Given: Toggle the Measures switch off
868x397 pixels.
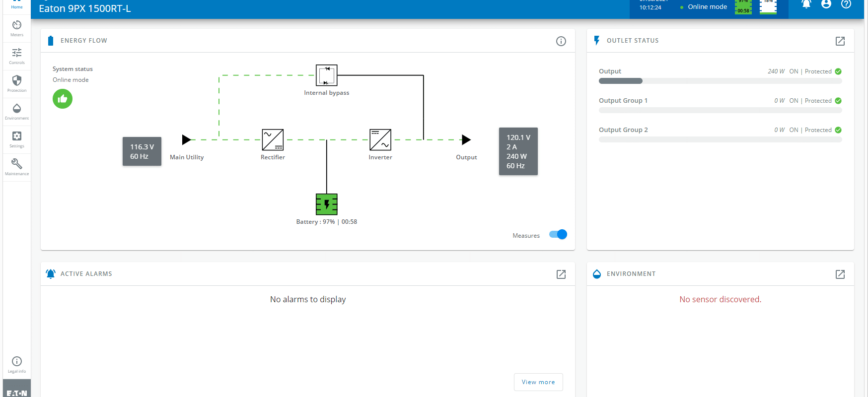Looking at the screenshot, I should (558, 234).
